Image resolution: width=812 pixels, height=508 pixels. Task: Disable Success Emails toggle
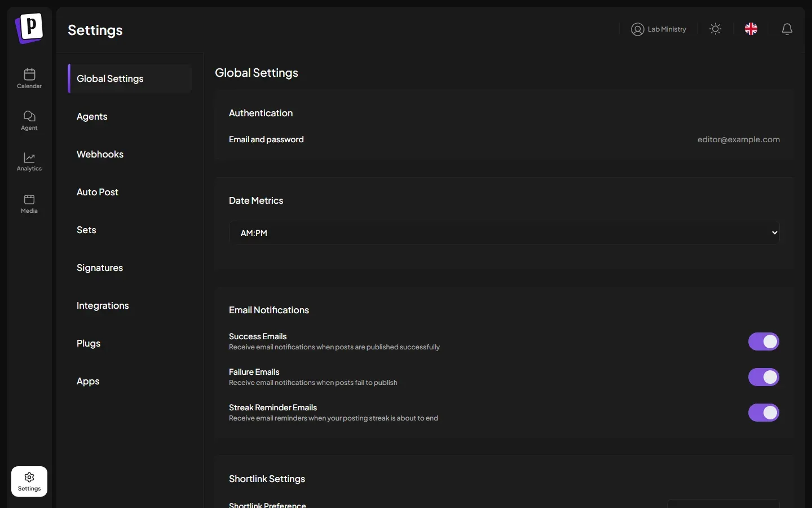[764, 341]
